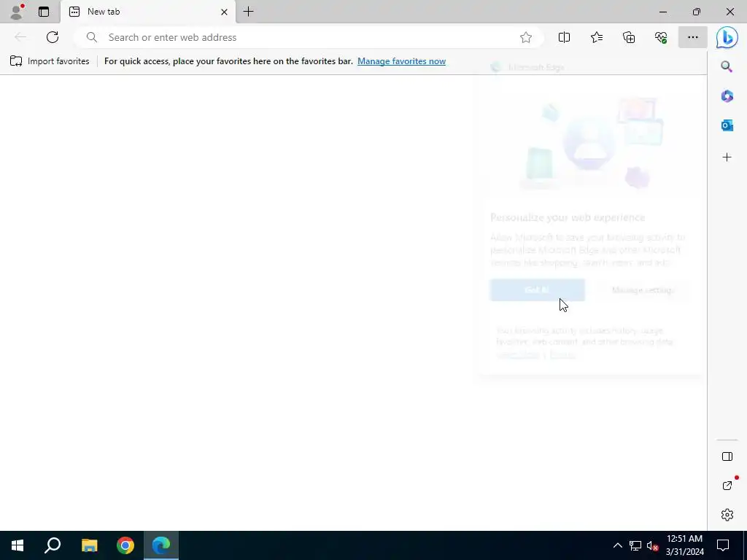Open Microsoft 365 sidebar icon

coord(727,96)
